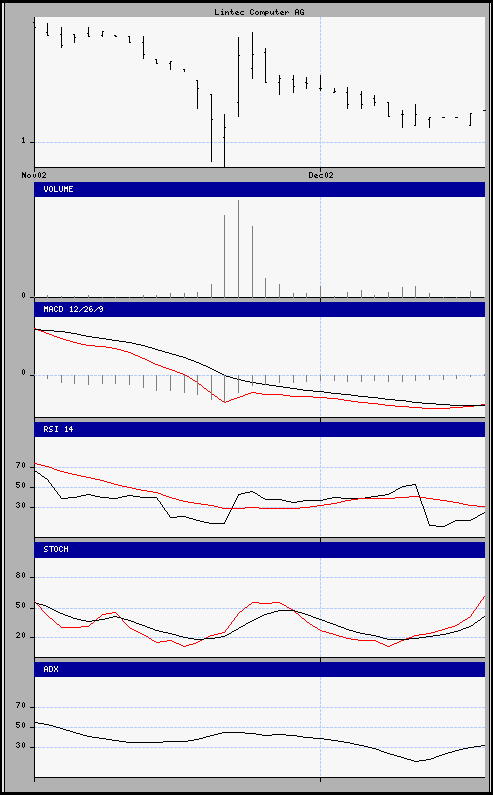493x795 pixels.
Task: Click the price axis label '1'
Action: pos(23,141)
